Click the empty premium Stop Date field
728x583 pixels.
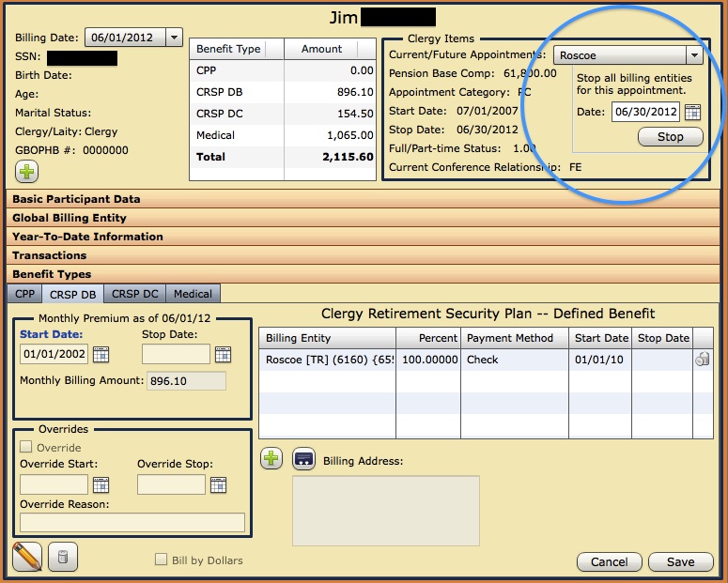point(176,354)
